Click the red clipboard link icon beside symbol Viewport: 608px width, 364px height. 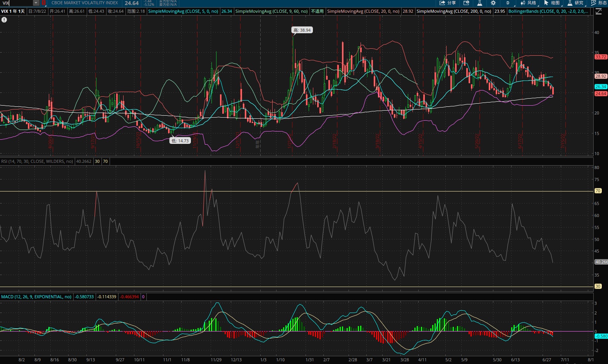pyautogui.click(x=44, y=3)
